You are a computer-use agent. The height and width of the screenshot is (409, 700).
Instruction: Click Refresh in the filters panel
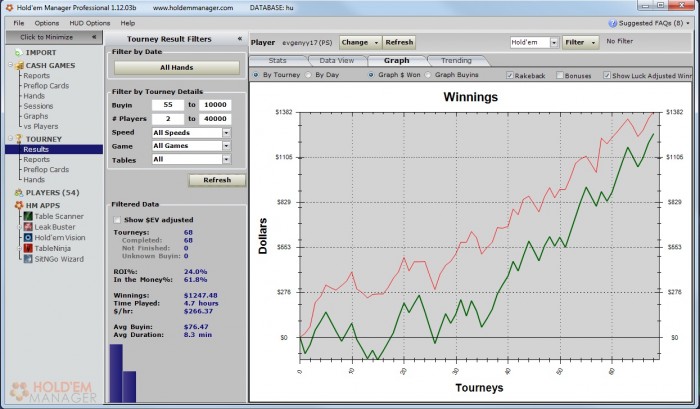[x=217, y=180]
